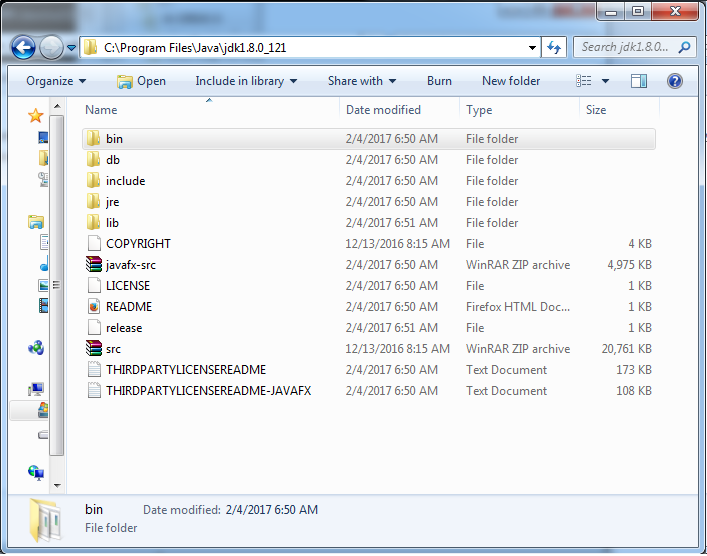Screen dimensions: 707x556
Task: Click the Libraries icon in navigation pane
Action: click(36, 222)
